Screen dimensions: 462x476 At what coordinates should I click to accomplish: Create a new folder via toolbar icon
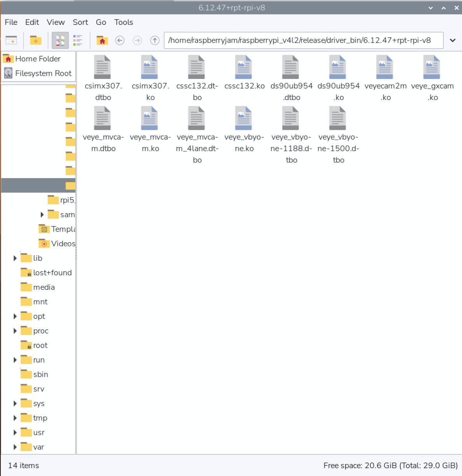[x=35, y=40]
